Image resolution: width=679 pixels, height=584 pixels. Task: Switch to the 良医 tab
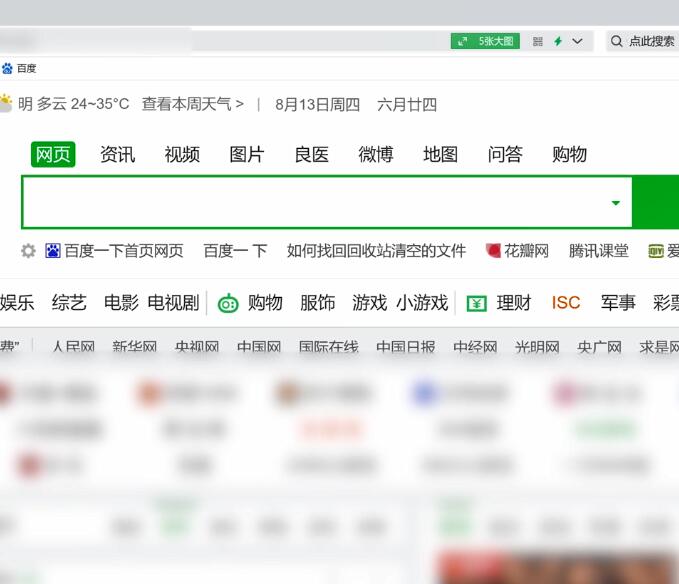[x=311, y=155]
